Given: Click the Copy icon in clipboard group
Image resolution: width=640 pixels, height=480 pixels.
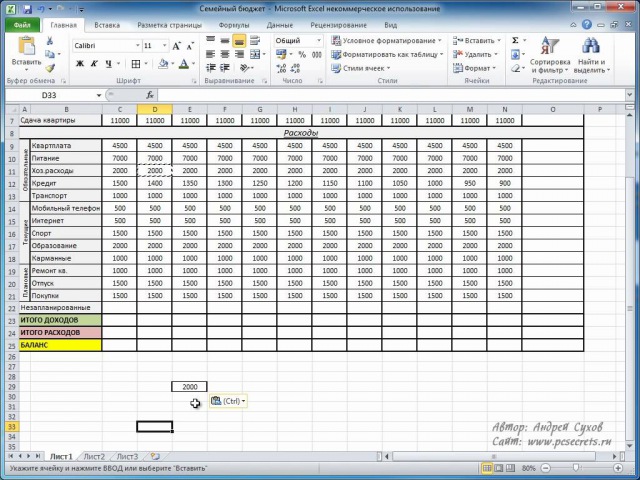Looking at the screenshot, I should click(50, 54).
